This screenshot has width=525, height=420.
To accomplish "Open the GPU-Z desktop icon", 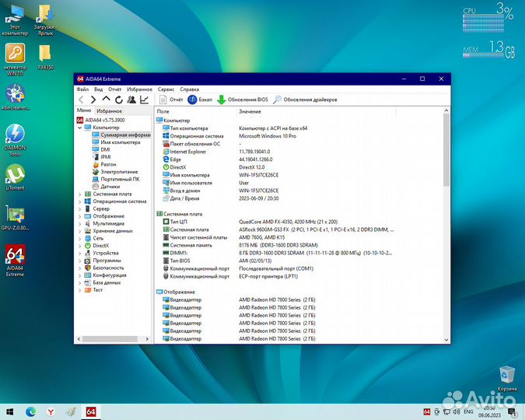I will point(15,217).
